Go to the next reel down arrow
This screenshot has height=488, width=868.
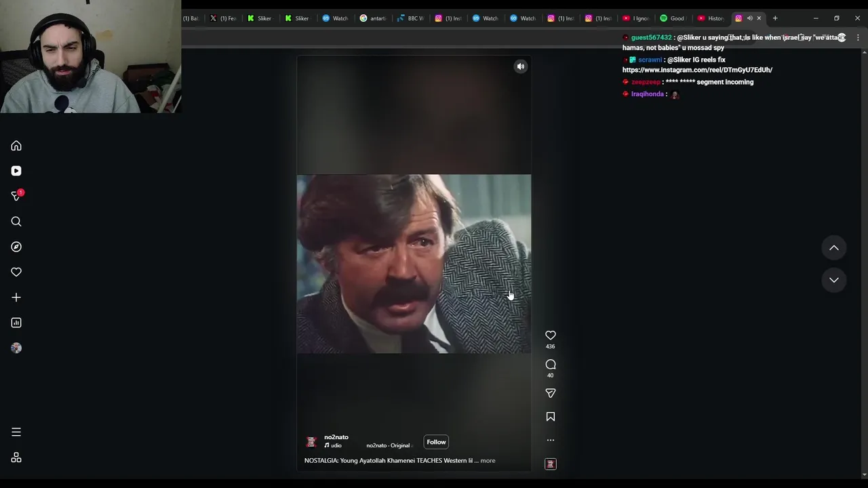(834, 280)
